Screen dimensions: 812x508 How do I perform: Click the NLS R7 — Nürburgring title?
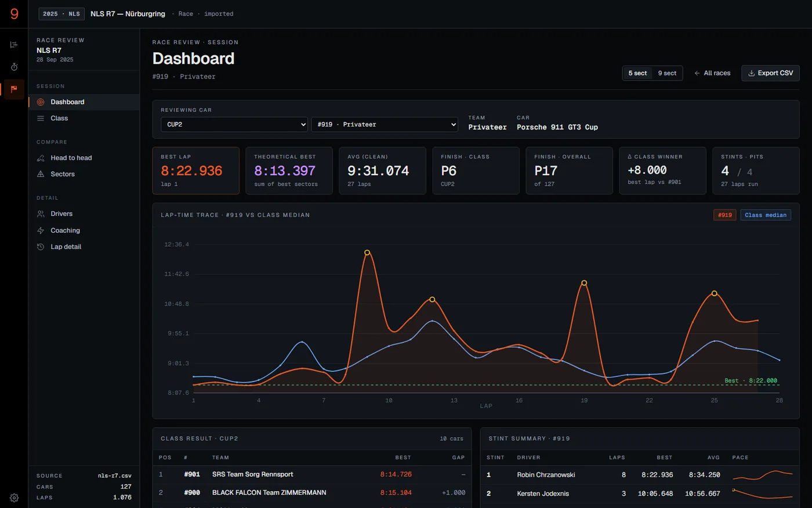coord(128,14)
